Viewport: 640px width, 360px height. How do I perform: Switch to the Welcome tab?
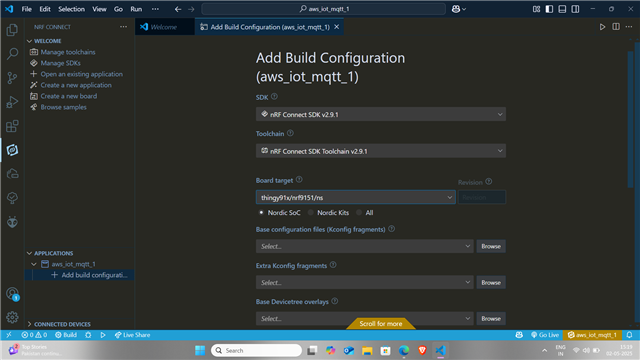(x=164, y=27)
